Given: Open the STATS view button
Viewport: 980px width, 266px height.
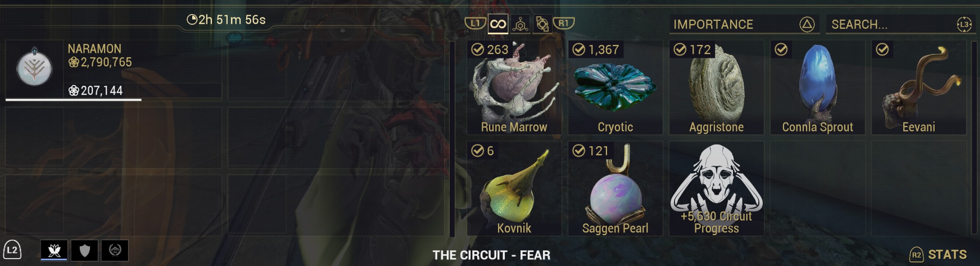Looking at the screenshot, I should tap(938, 254).
